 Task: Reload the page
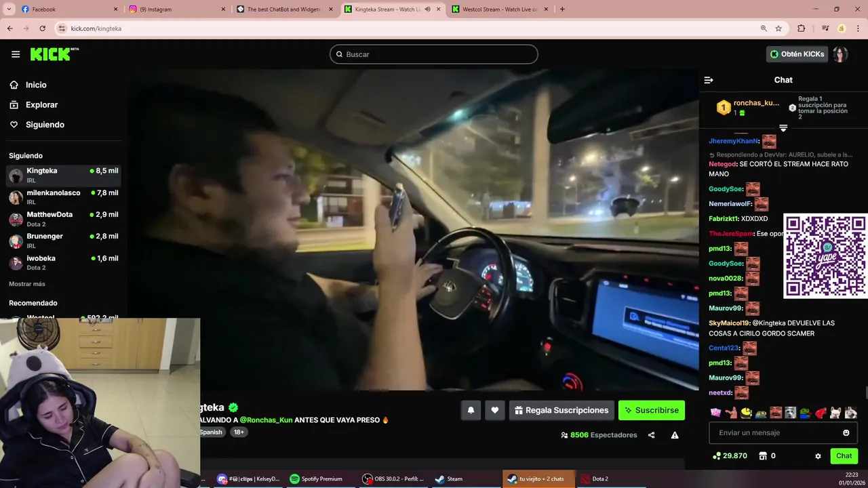[42, 28]
